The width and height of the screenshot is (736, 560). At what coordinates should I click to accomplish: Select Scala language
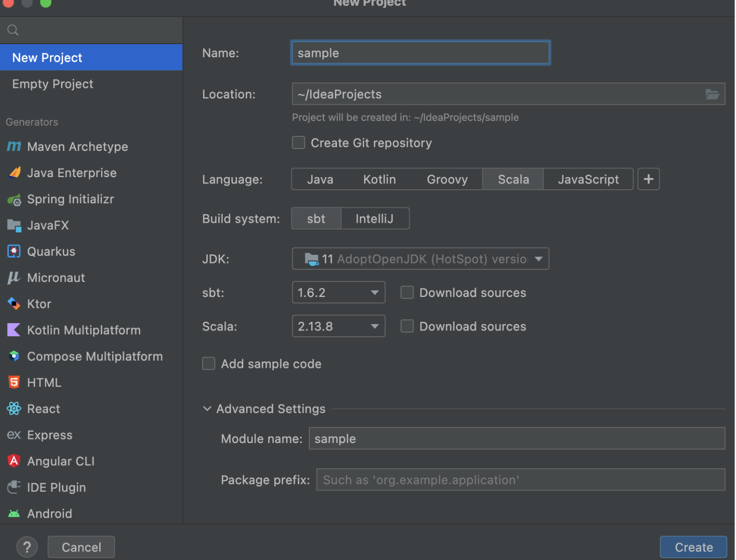513,179
